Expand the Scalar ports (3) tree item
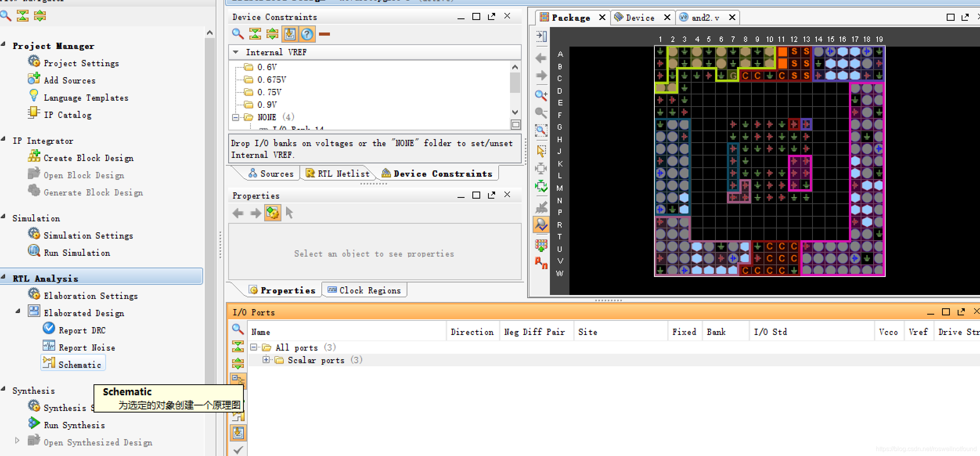 [265, 360]
